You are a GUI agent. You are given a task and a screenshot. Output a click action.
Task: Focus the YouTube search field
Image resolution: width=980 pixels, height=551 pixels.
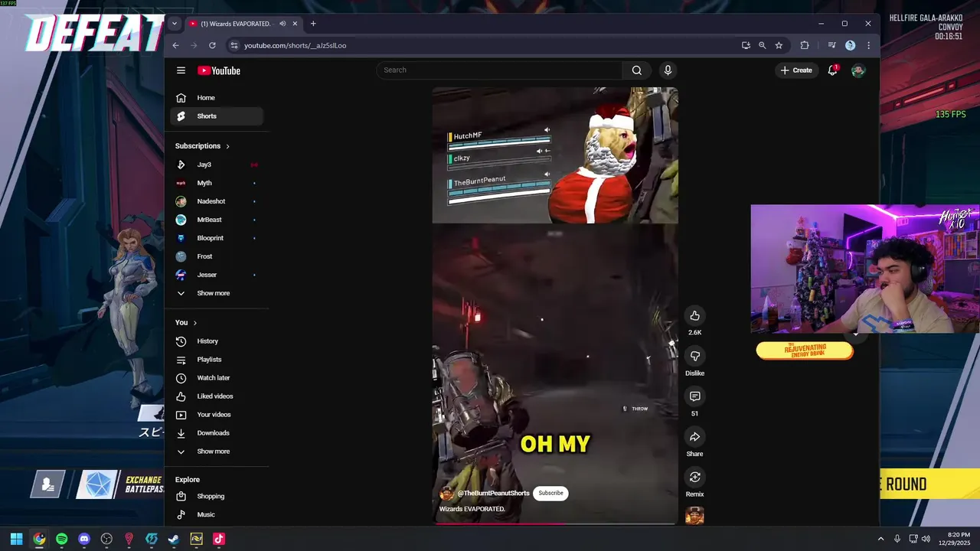pyautogui.click(x=501, y=70)
